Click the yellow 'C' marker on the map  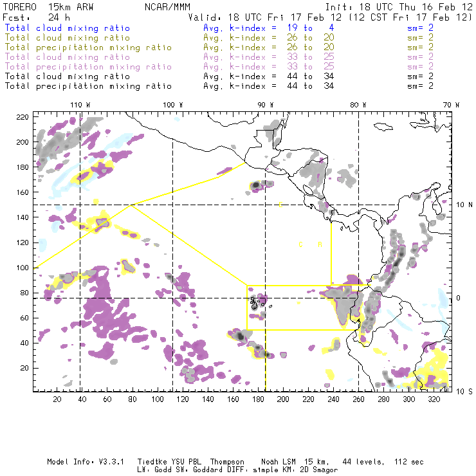tap(300, 244)
